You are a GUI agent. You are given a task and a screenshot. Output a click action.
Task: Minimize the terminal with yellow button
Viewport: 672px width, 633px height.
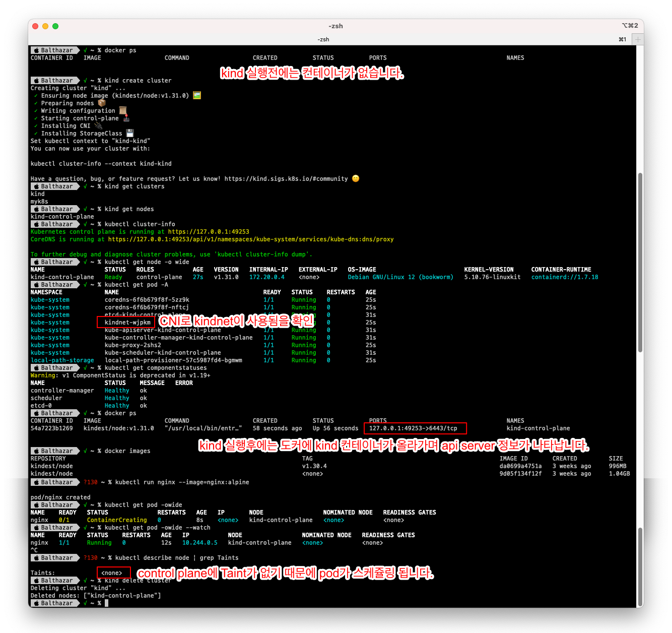coord(45,26)
